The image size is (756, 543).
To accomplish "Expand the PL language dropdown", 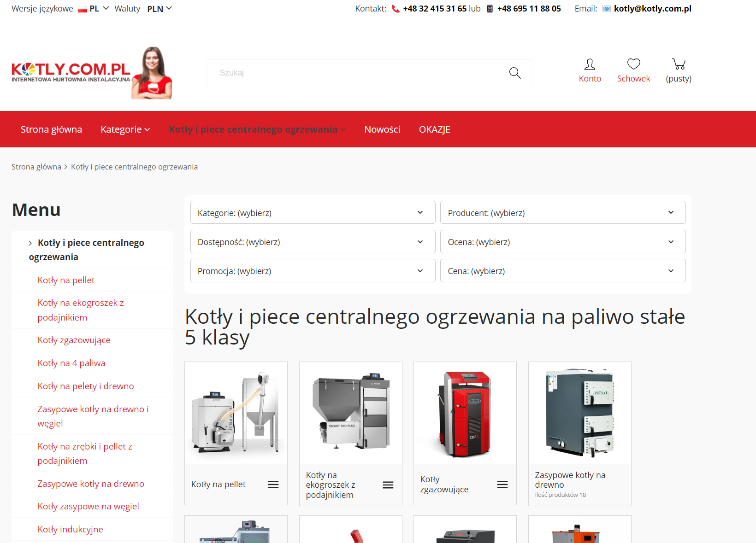I will [x=99, y=9].
